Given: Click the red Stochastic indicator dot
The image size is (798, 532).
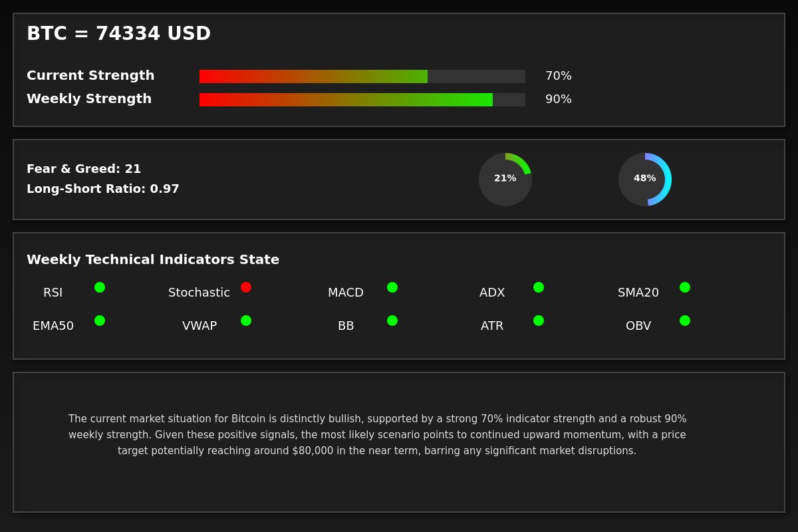Looking at the screenshot, I should pyautogui.click(x=246, y=287).
